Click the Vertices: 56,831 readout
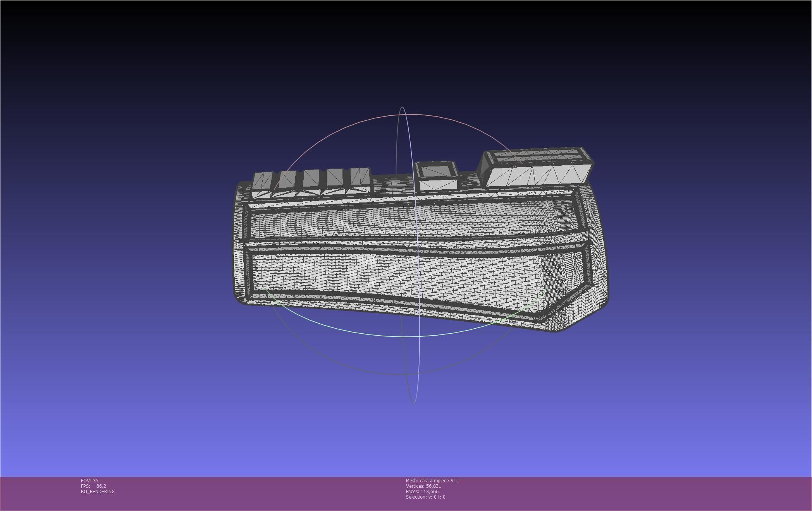This screenshot has width=812, height=511. click(x=423, y=486)
